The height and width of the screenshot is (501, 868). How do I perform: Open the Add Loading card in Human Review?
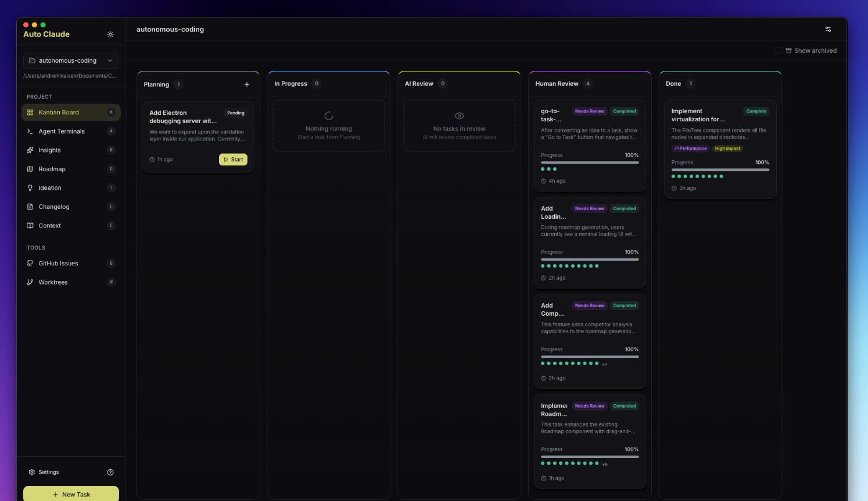point(589,231)
